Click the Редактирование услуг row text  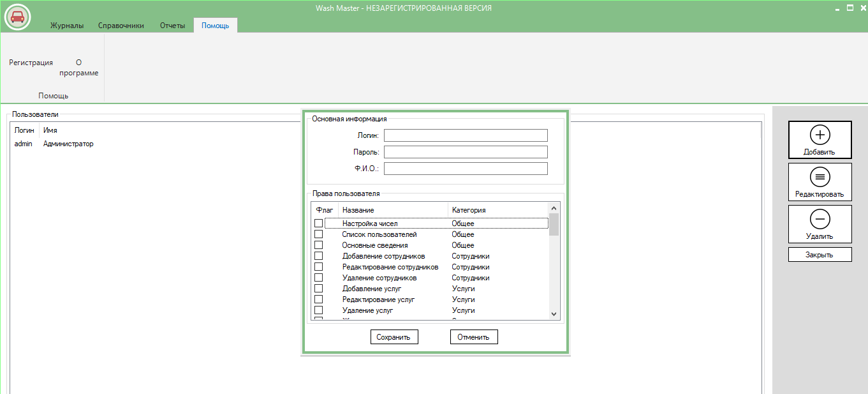[379, 299]
